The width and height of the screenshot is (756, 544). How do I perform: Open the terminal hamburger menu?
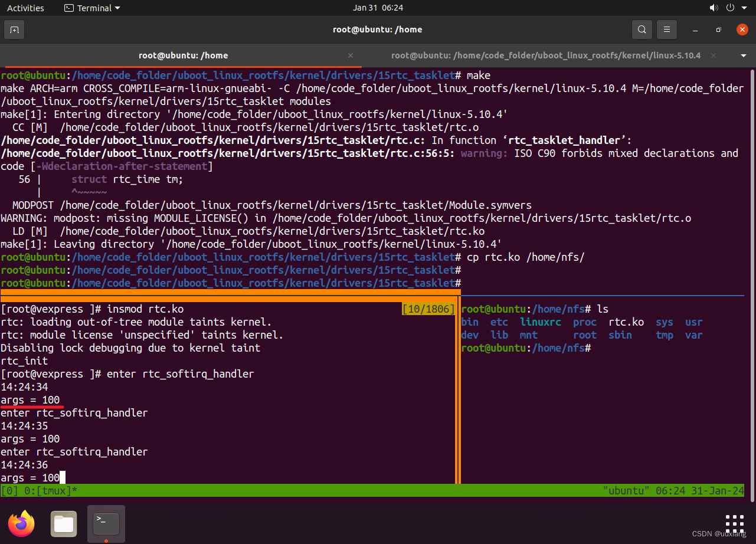pyautogui.click(x=667, y=30)
